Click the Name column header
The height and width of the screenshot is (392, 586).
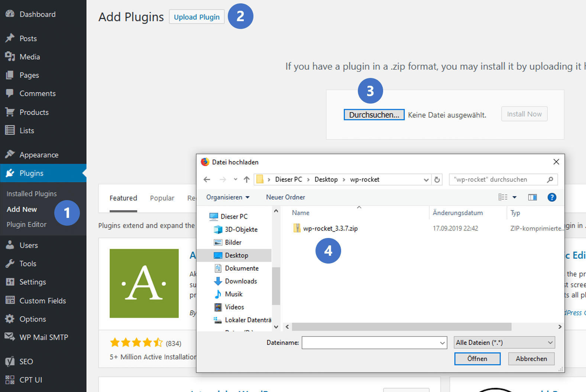click(x=300, y=213)
